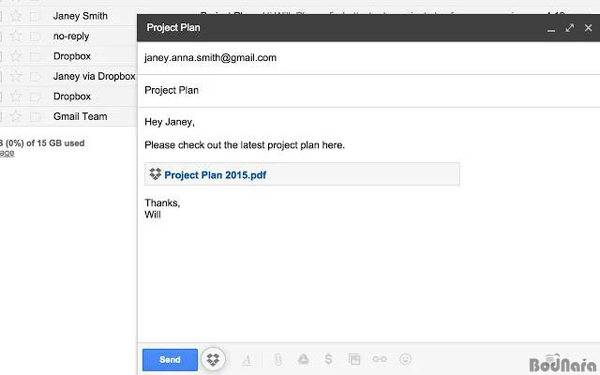Screen dimensions: 600x375
Task: Click the send money dollar icon
Action: (x=328, y=359)
